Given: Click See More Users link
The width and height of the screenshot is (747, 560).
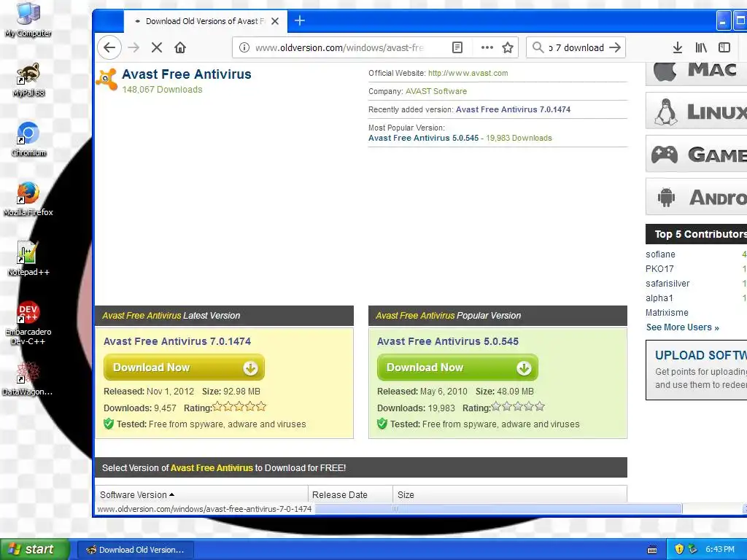Looking at the screenshot, I should (682, 327).
